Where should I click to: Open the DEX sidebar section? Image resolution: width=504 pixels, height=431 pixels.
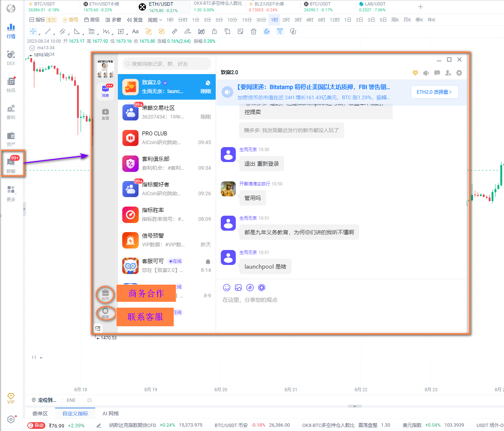tap(11, 58)
